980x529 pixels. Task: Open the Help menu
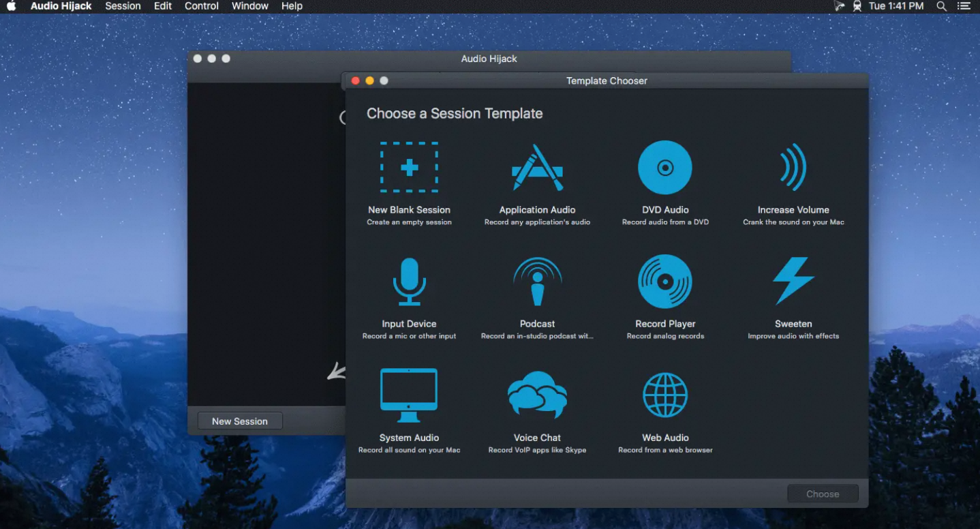click(292, 6)
